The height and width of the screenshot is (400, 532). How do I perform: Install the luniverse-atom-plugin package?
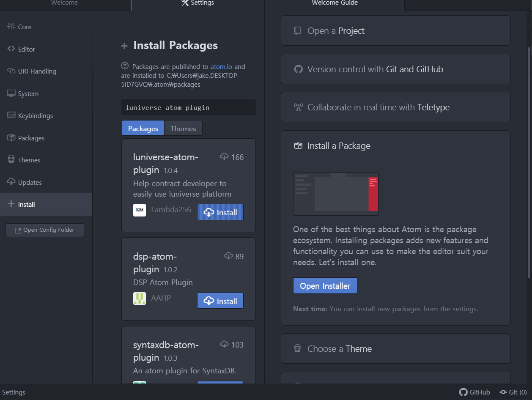coord(220,213)
